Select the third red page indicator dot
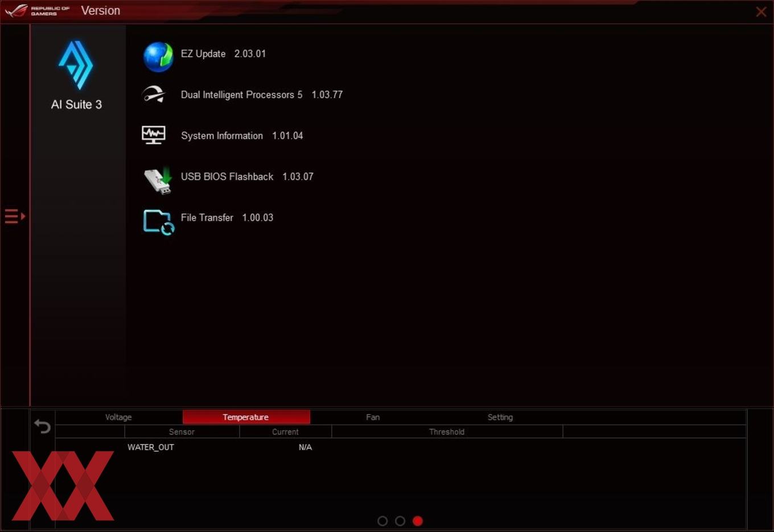 [418, 521]
